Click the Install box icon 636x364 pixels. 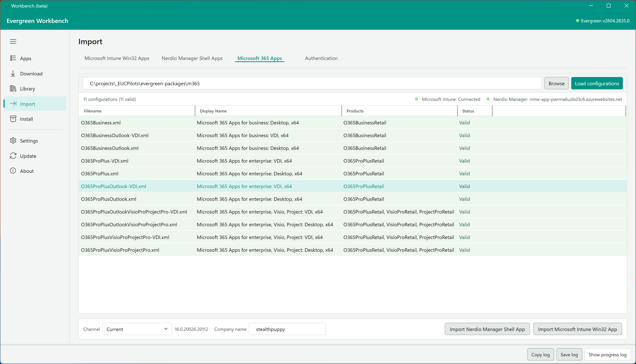(13, 119)
